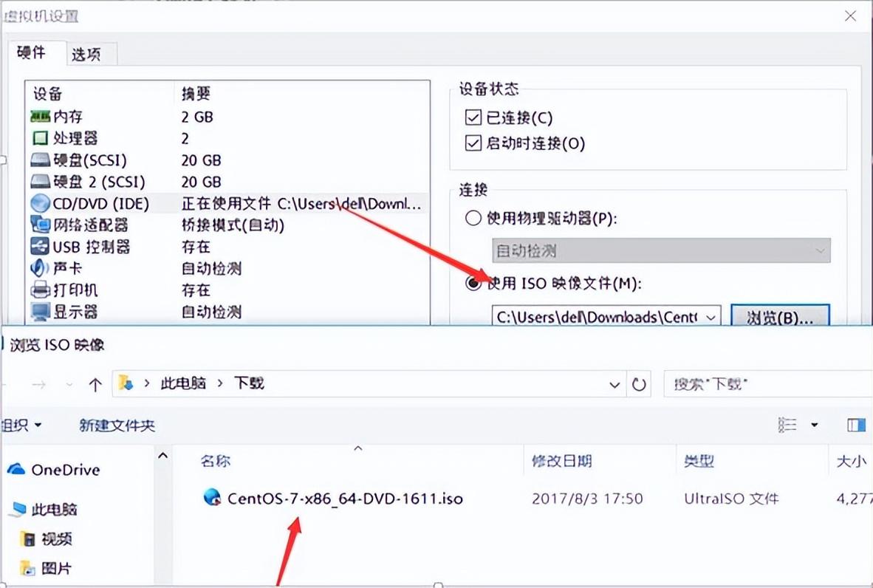Viewport: 873px width, 588px height.
Task: Select the CentOS-7-x86_64-DVD-1611.iso file
Action: point(344,499)
